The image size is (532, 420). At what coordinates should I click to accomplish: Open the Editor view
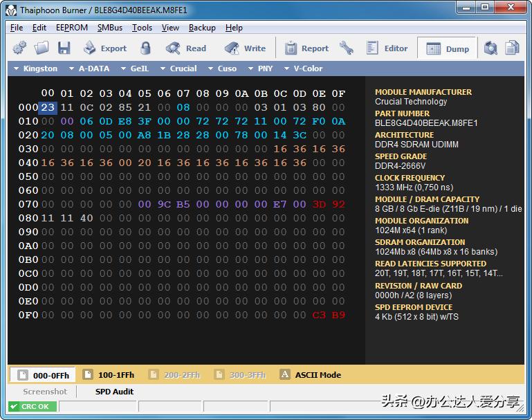[387, 48]
